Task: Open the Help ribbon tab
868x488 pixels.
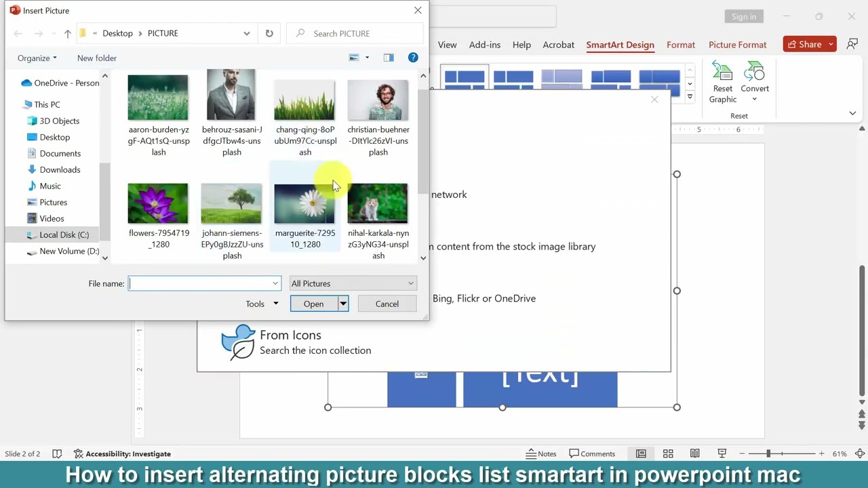Action: point(521,45)
